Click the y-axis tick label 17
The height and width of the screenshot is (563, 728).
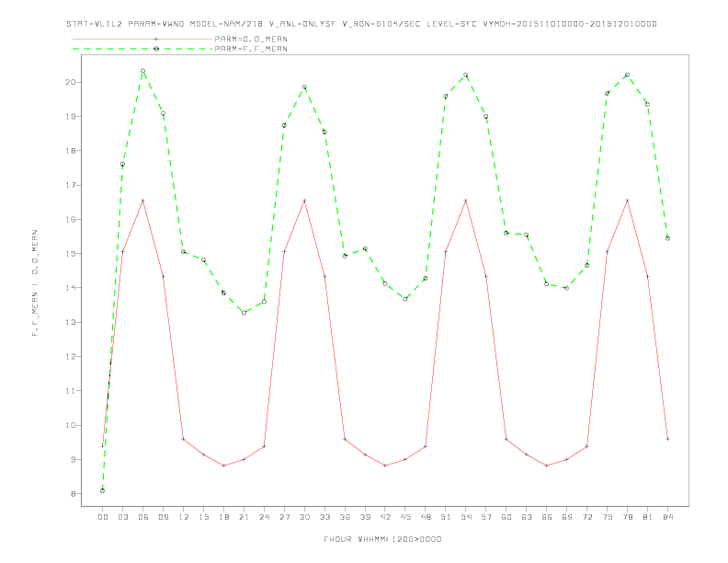tap(70, 185)
